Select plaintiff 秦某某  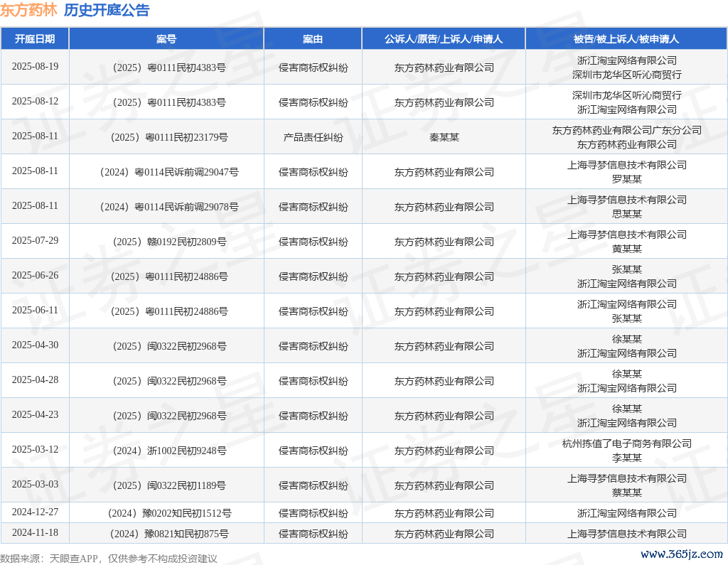coord(444,137)
